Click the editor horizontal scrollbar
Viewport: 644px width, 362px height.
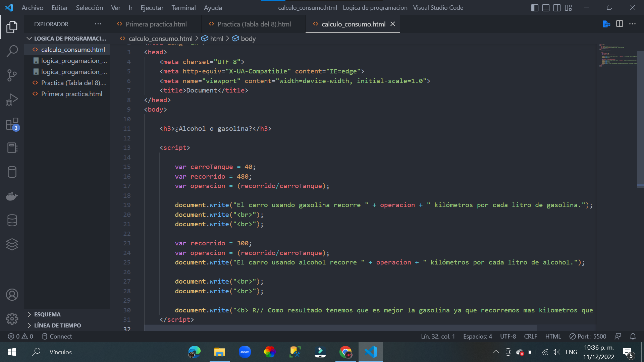pos(340,327)
